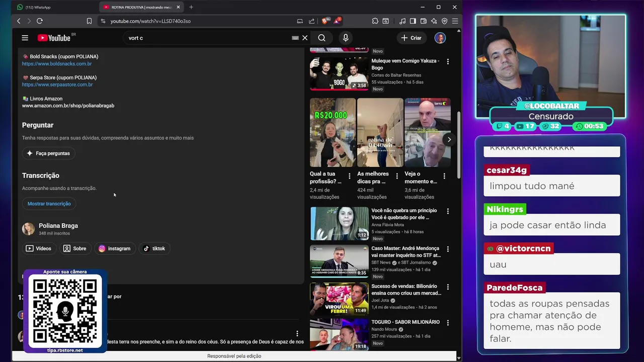The width and height of the screenshot is (644, 362).
Task: Open the browser main menu
Action: 455,21
